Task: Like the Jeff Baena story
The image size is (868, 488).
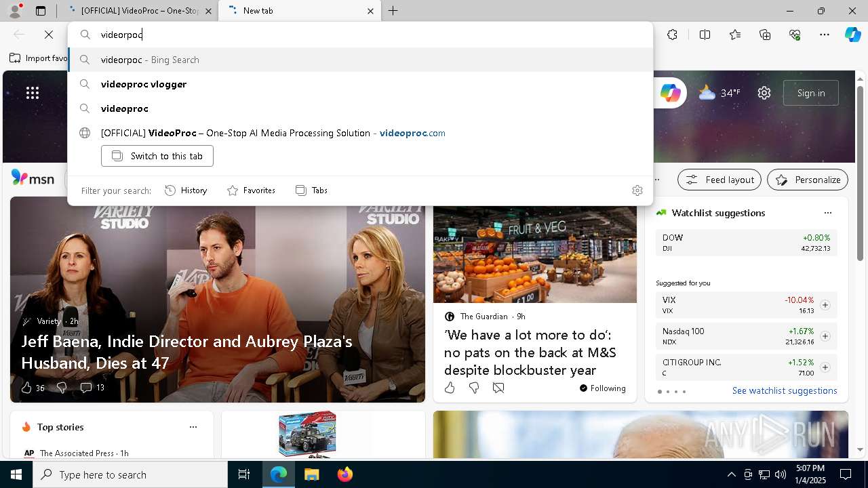Action: (26, 388)
